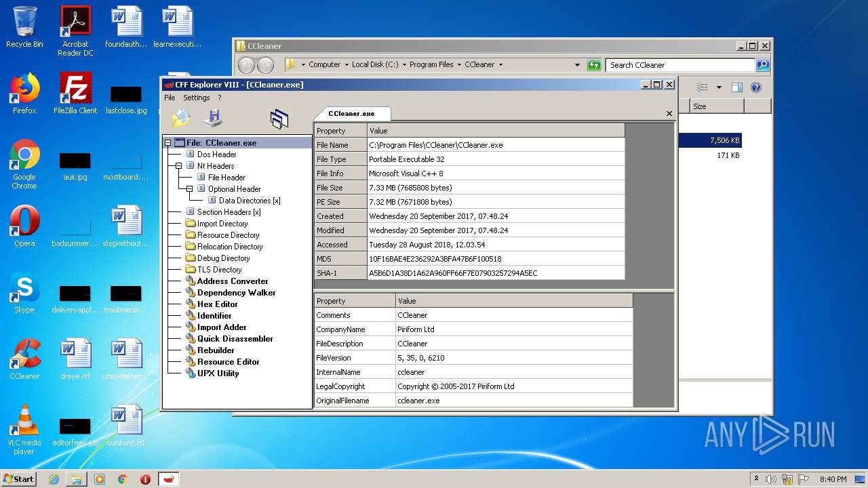Collapse the File: CCleaner.exe root node
The width and height of the screenshot is (868, 488).
167,143
